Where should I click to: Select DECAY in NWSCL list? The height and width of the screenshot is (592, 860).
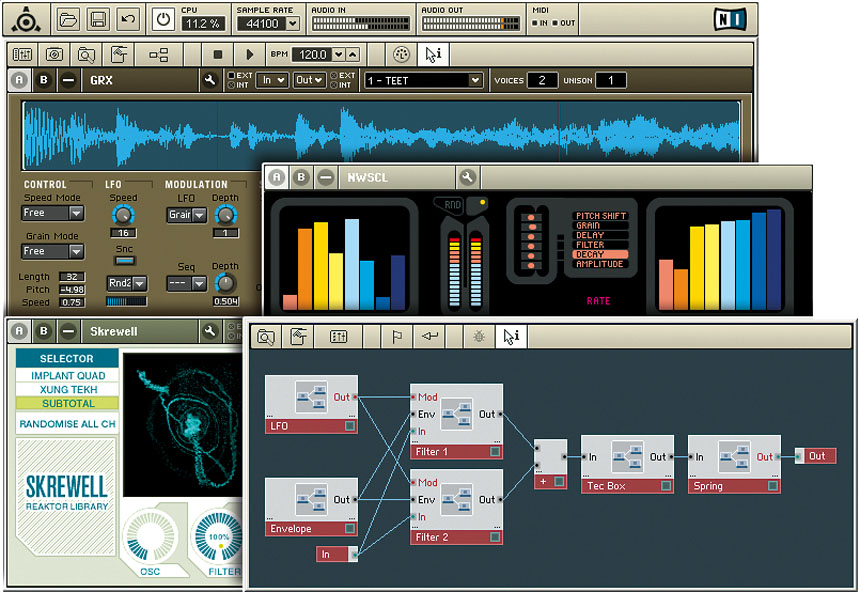(x=601, y=254)
